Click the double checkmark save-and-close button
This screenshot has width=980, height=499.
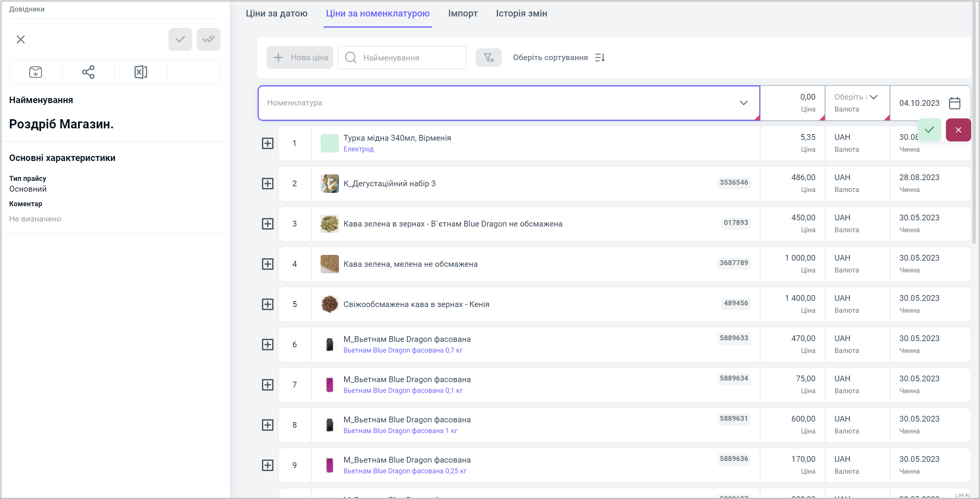[x=208, y=39]
